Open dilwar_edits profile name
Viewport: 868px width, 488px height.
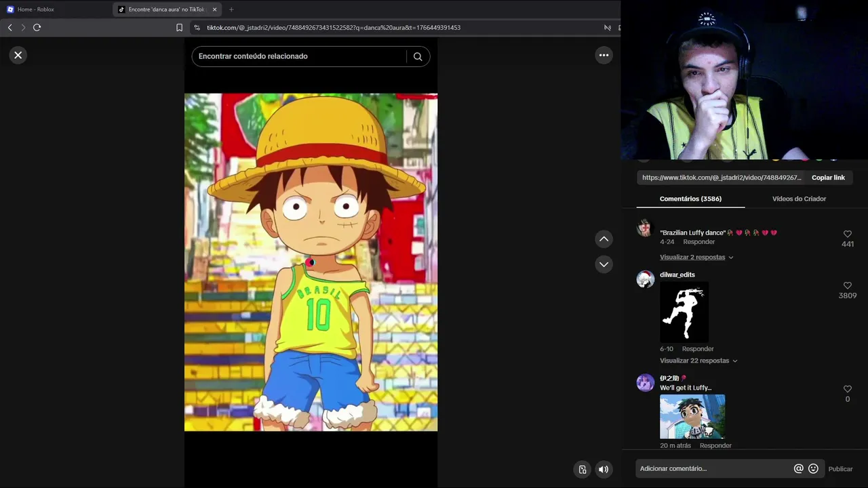tap(677, 274)
